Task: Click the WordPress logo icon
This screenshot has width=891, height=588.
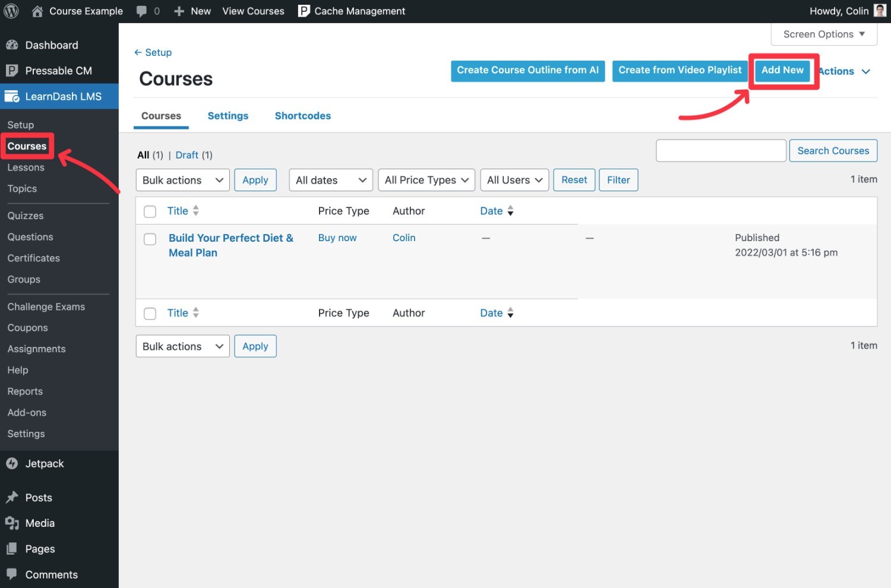Action: tap(11, 11)
